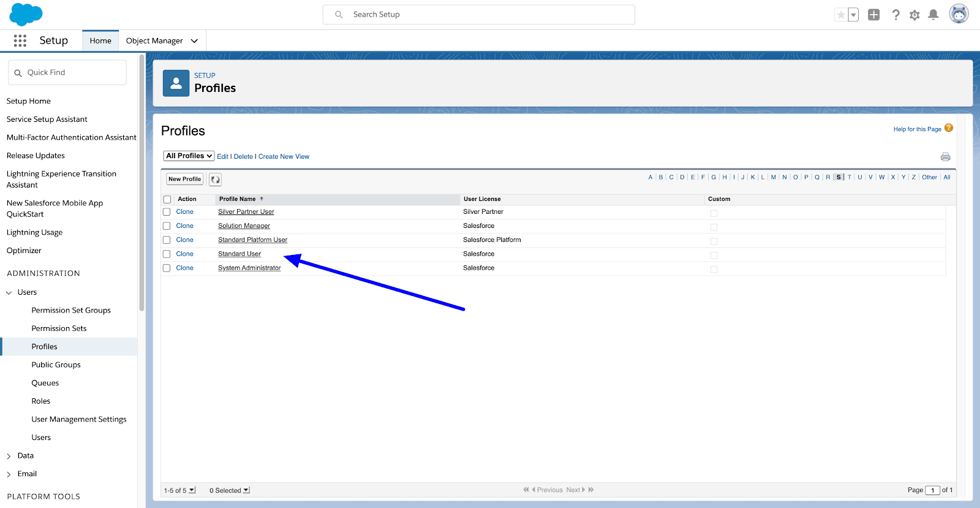Click the printable view printer icon
This screenshot has height=508, width=980.
click(x=946, y=157)
